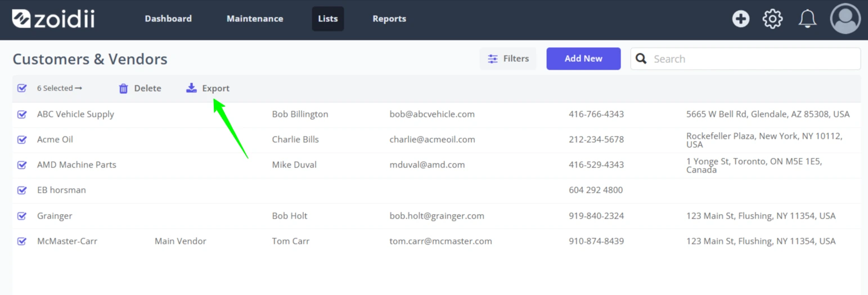Viewport: 868px width, 295px height.
Task: Open the user profile avatar
Action: pos(845,19)
